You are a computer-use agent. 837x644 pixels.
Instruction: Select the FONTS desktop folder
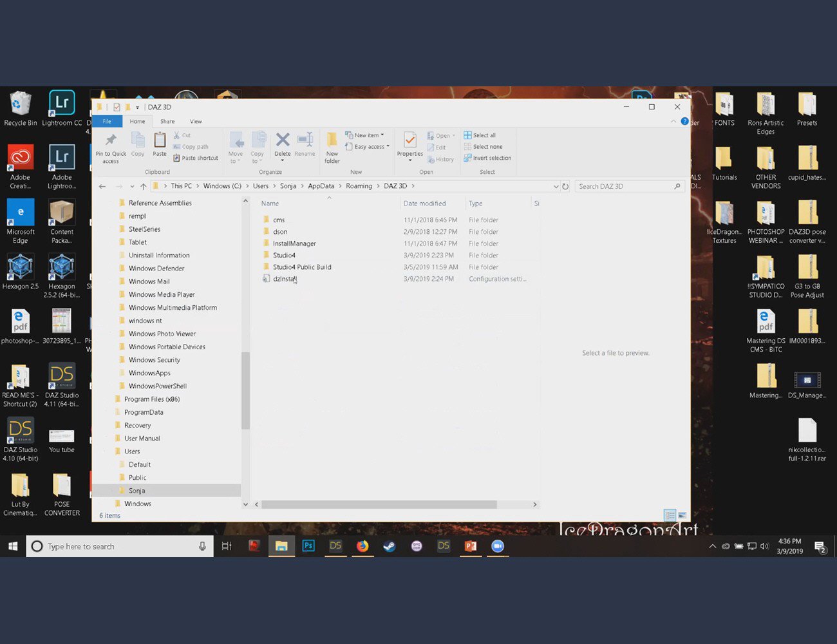tap(724, 108)
